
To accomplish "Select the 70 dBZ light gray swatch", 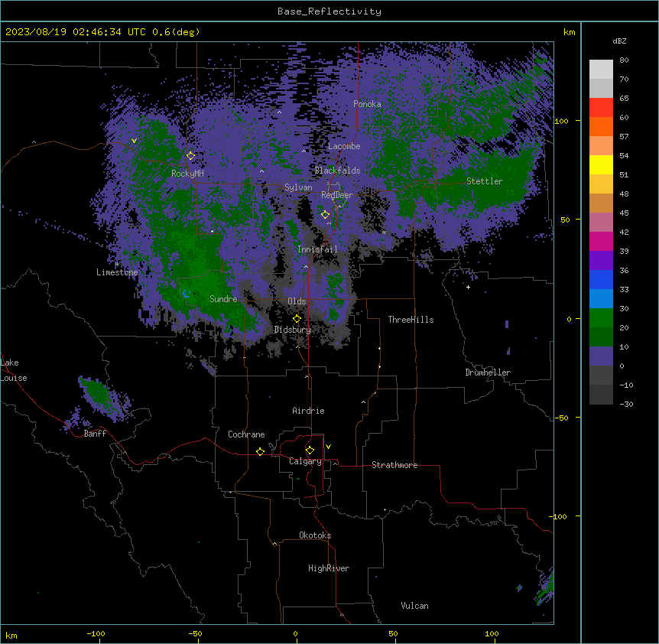I will 601,70.
